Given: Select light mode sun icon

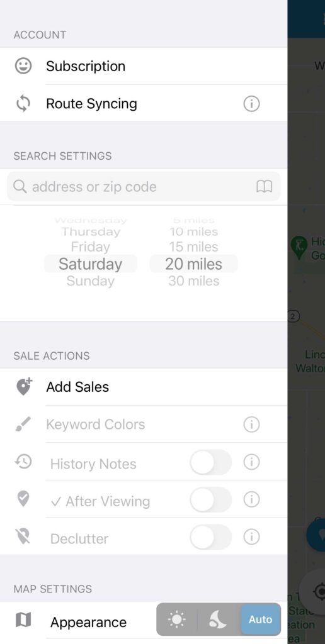Looking at the screenshot, I should [177, 619].
